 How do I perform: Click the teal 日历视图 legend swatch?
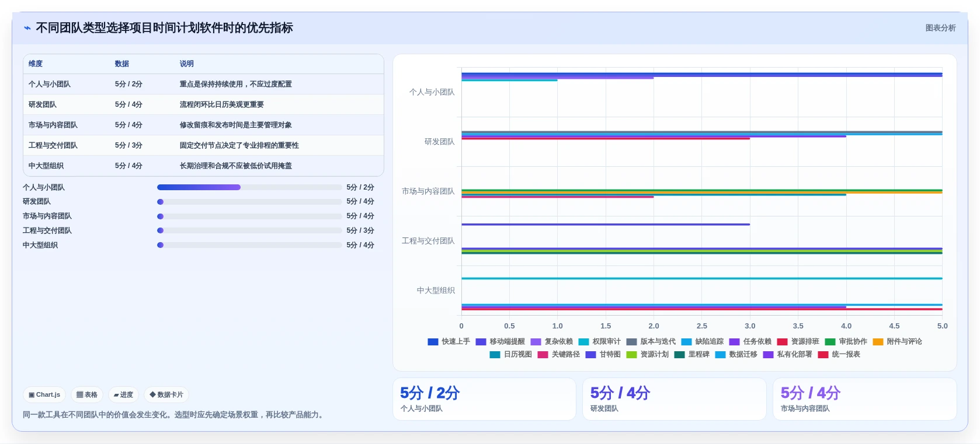pos(495,355)
